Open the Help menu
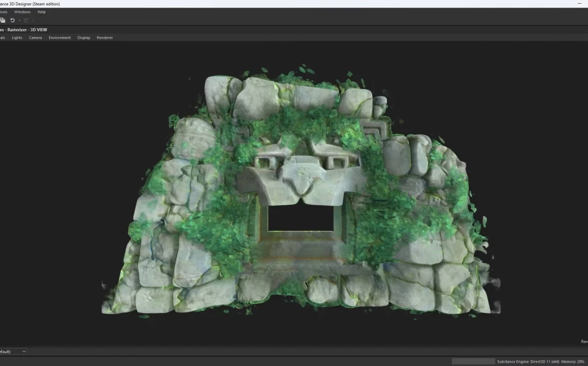Image resolution: width=588 pixels, height=366 pixels. [x=42, y=12]
